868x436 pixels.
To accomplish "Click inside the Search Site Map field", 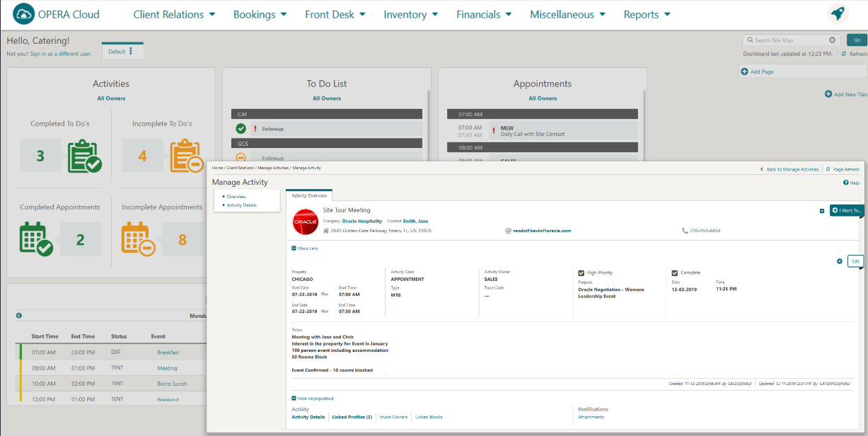I will pyautogui.click(x=785, y=40).
